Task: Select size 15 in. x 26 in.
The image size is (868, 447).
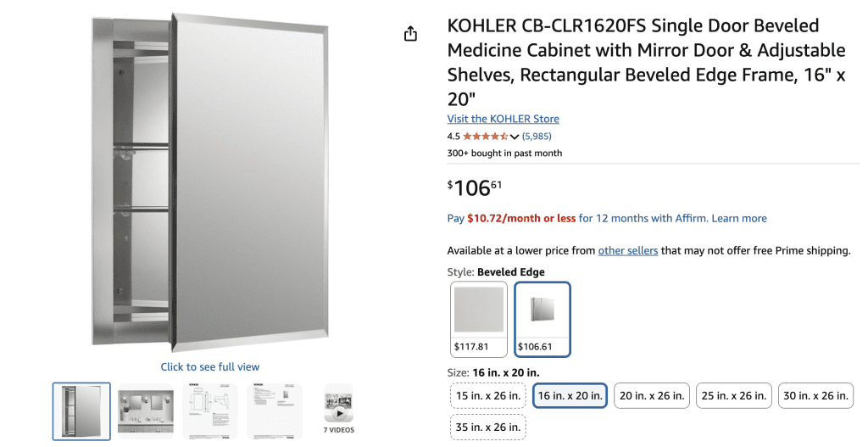Action: pyautogui.click(x=487, y=395)
